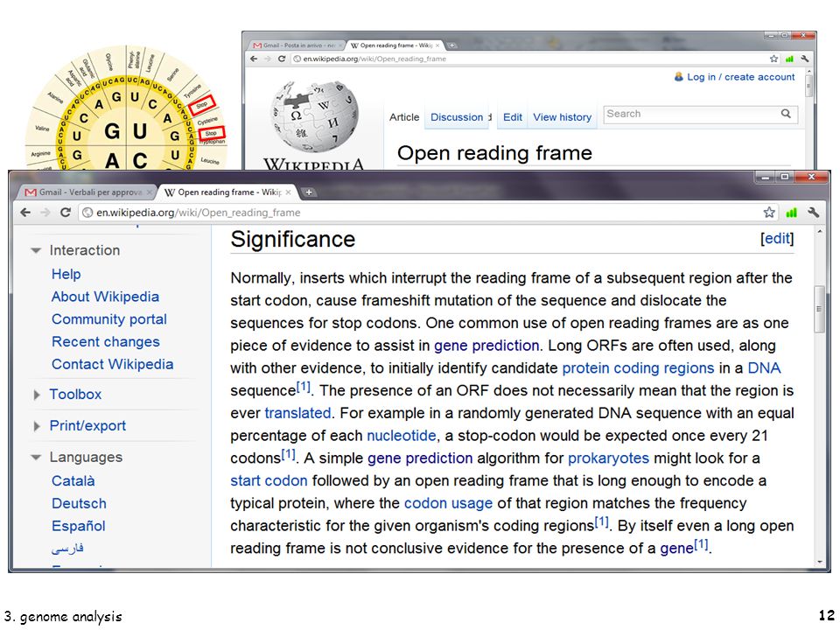Open the View history tab on Wikipedia
The image size is (840, 630).
[x=562, y=116]
